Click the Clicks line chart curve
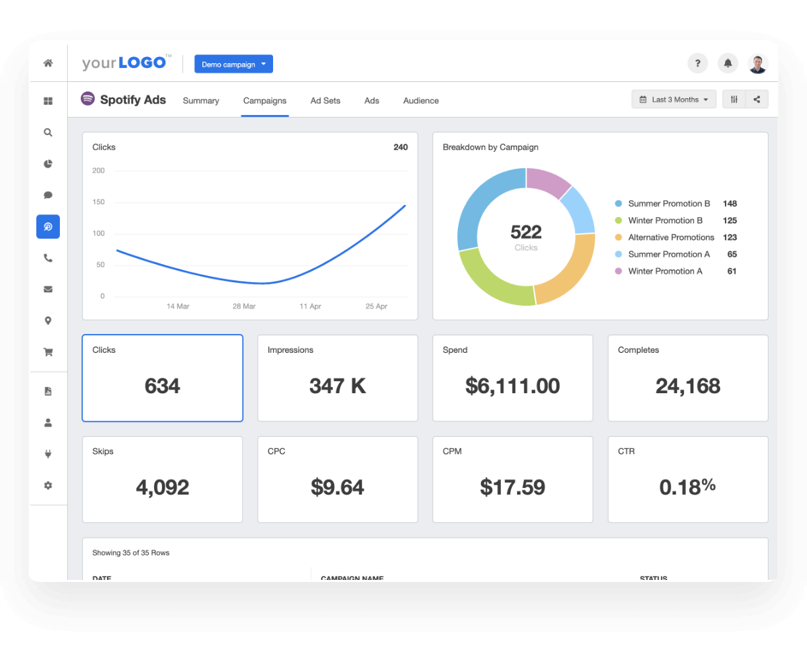This screenshot has height=672, width=807. coord(261,283)
